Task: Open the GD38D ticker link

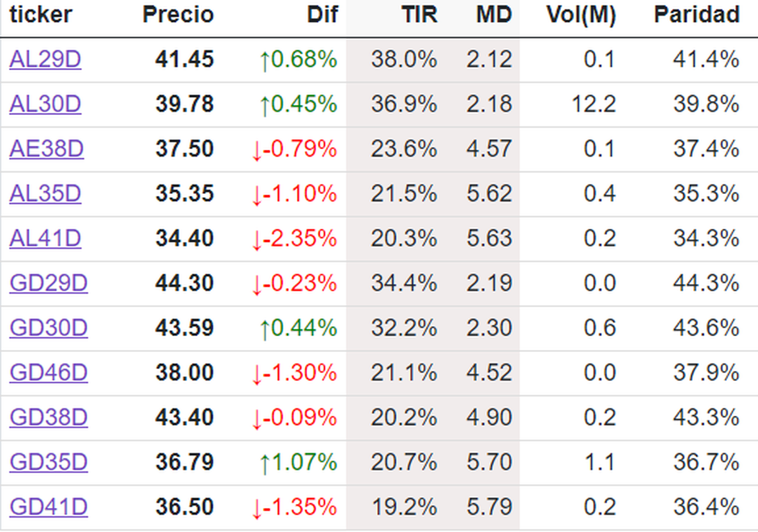Action: tap(49, 418)
